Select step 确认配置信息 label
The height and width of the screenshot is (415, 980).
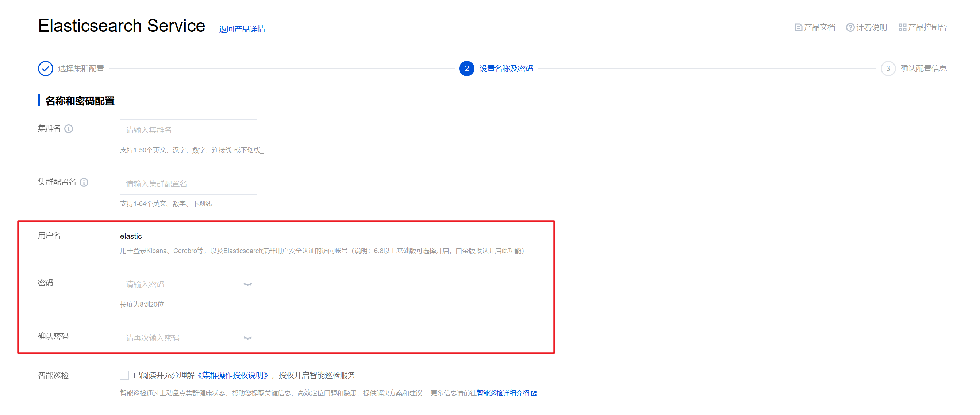coord(923,69)
